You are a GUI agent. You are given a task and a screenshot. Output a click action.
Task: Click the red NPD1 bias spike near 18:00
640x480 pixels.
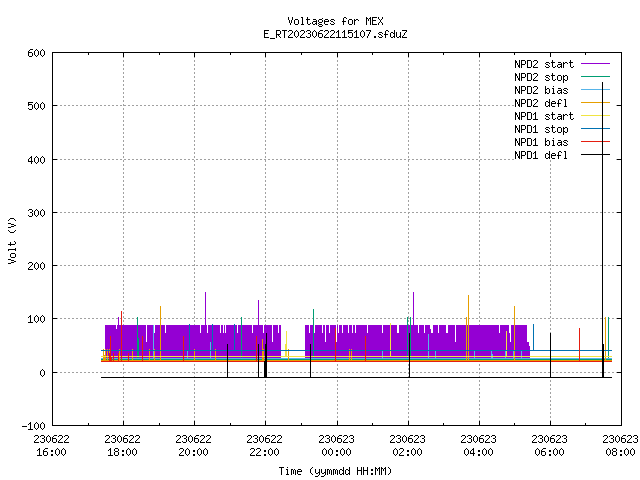(121, 336)
